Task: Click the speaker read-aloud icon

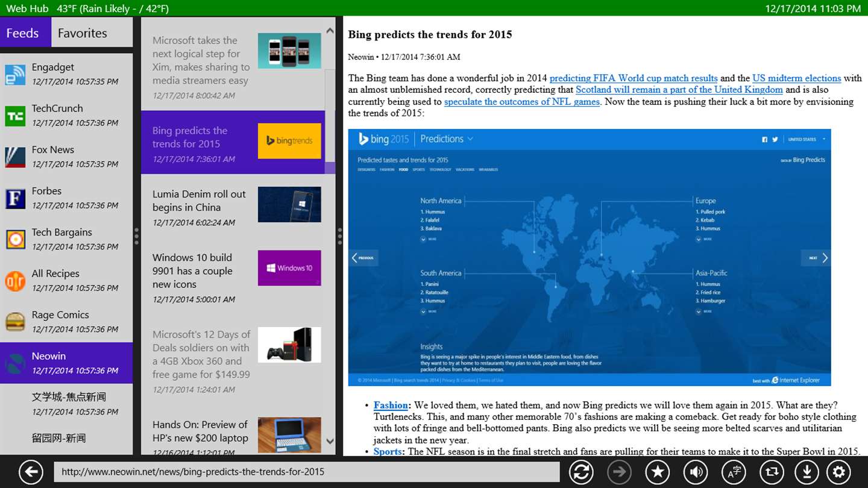Action: (696, 472)
